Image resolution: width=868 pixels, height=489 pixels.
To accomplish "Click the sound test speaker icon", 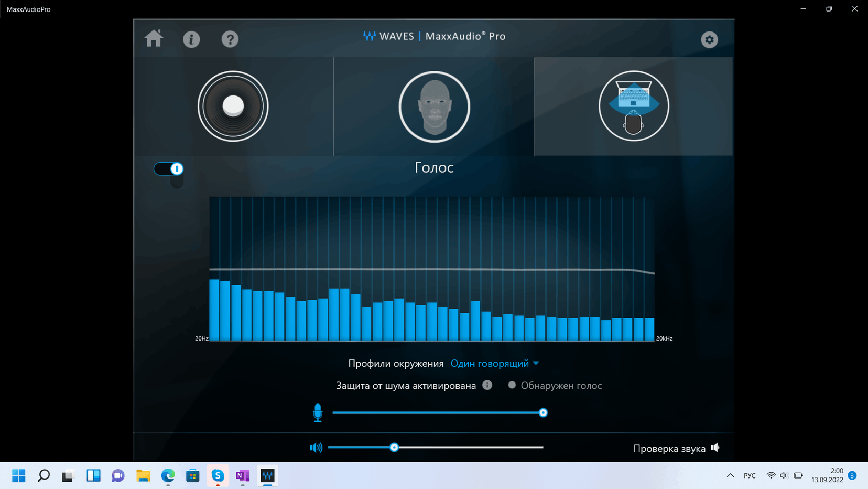I will pos(715,448).
